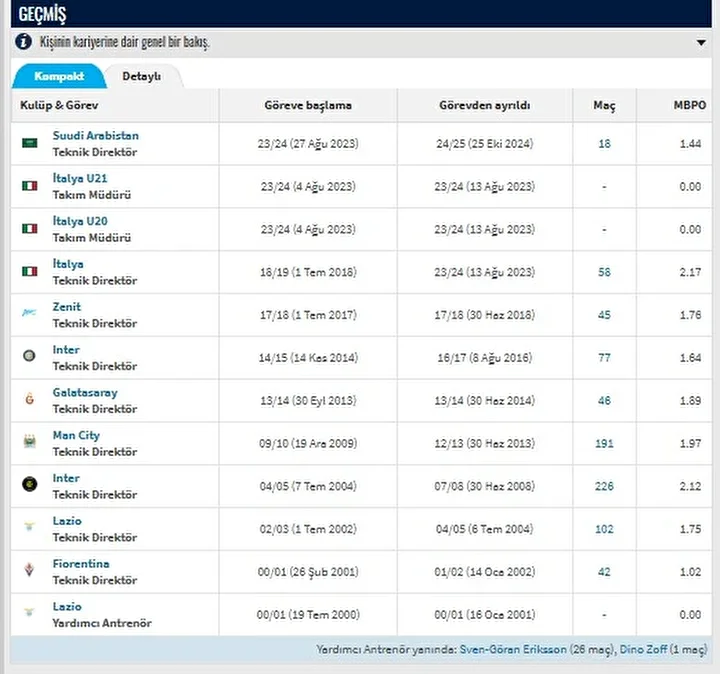Open the 46 matches link for Galatasaray
This screenshot has height=674, width=720.
pyautogui.click(x=604, y=400)
